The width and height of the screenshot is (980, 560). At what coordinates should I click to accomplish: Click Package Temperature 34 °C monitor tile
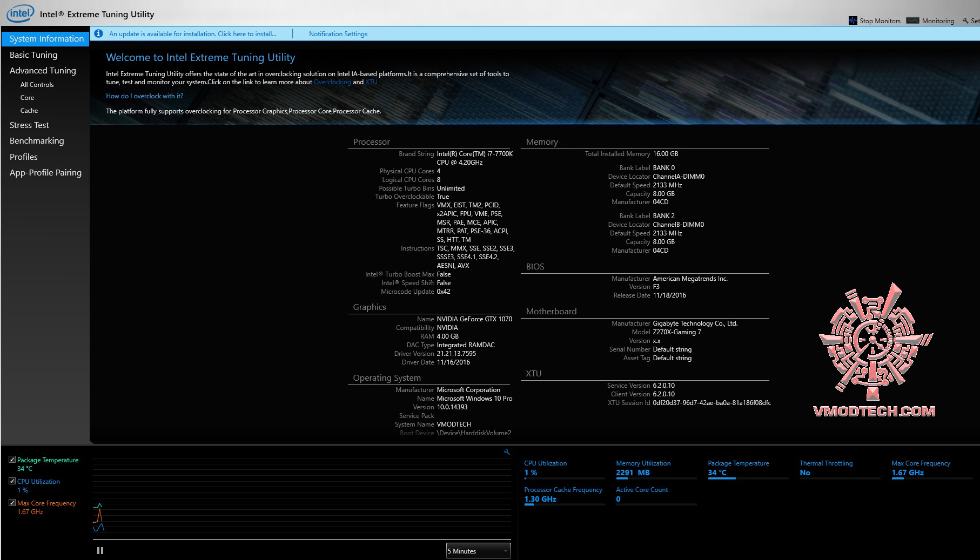click(748, 469)
